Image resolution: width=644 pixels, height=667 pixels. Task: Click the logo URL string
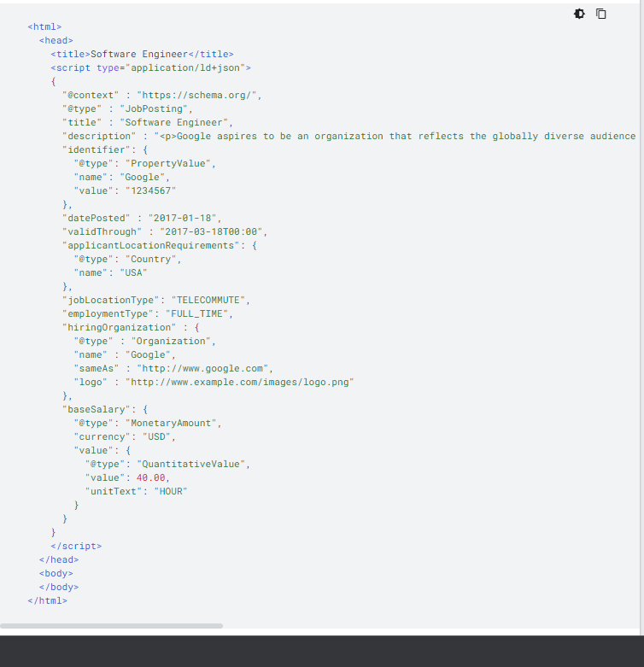coord(239,382)
